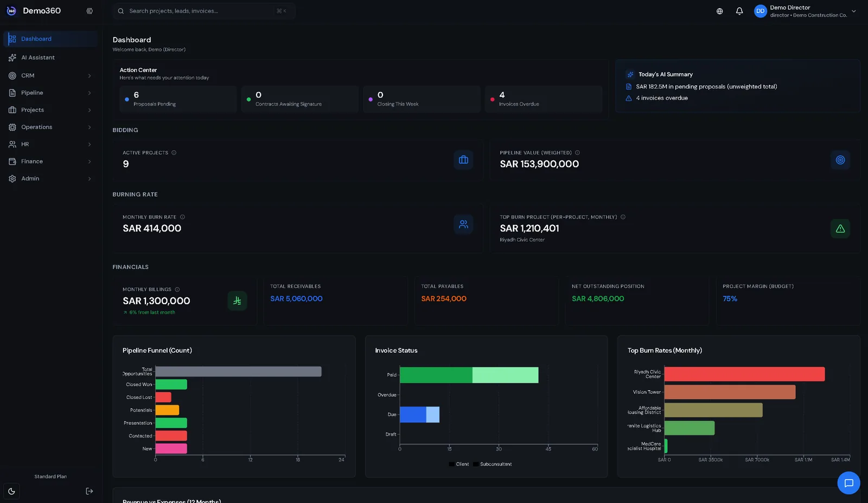Expand the Projects menu chevron
Screen dimensions: 868x503
point(90,110)
